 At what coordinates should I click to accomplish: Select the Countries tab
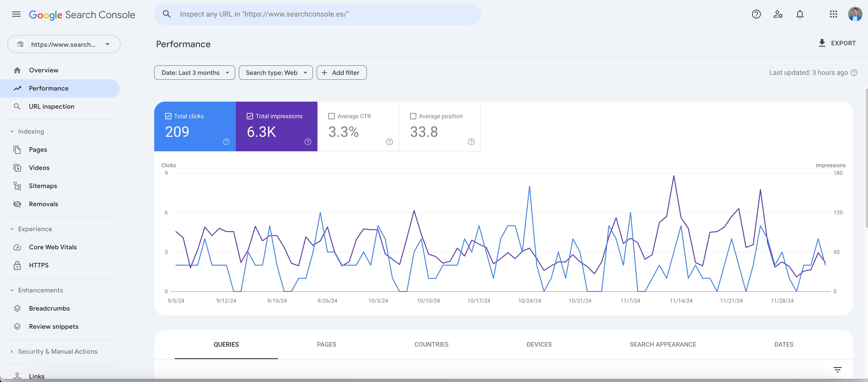pyautogui.click(x=431, y=344)
